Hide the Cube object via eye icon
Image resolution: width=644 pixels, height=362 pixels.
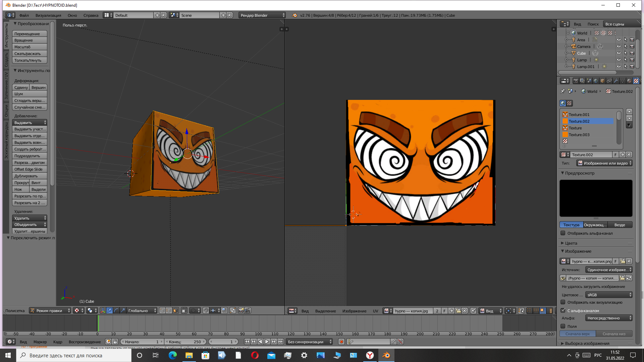[x=619, y=53]
